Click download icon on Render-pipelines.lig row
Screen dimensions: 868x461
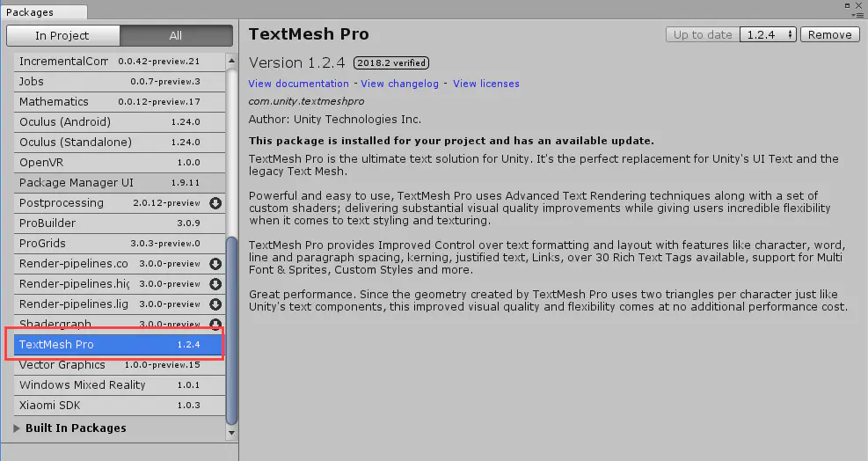click(215, 304)
